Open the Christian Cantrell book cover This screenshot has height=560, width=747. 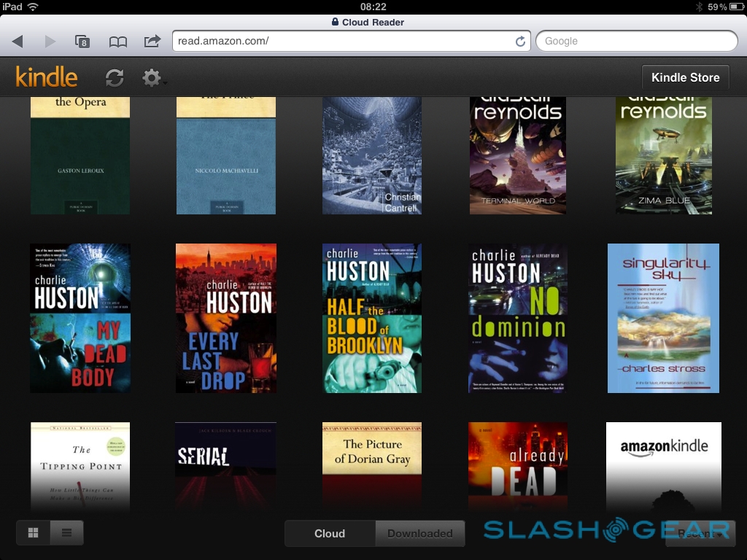(x=371, y=156)
